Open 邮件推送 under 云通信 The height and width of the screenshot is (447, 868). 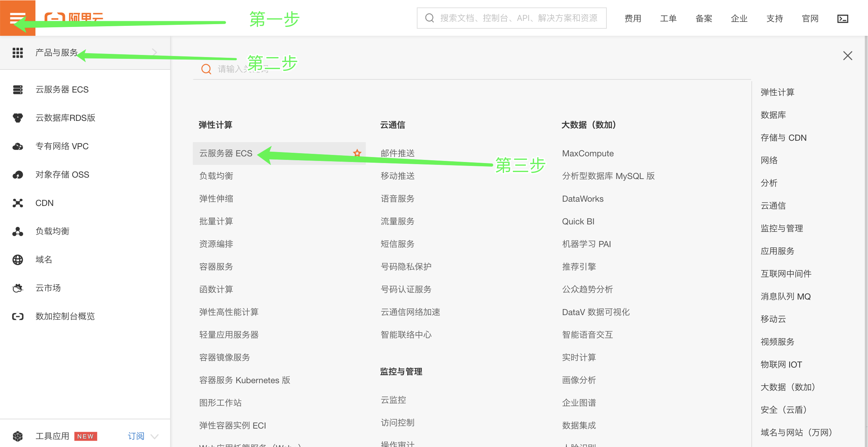(x=397, y=153)
